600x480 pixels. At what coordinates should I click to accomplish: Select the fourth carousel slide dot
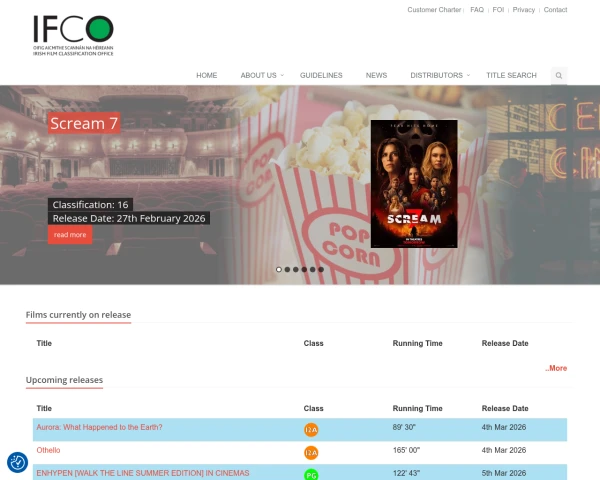pyautogui.click(x=304, y=269)
